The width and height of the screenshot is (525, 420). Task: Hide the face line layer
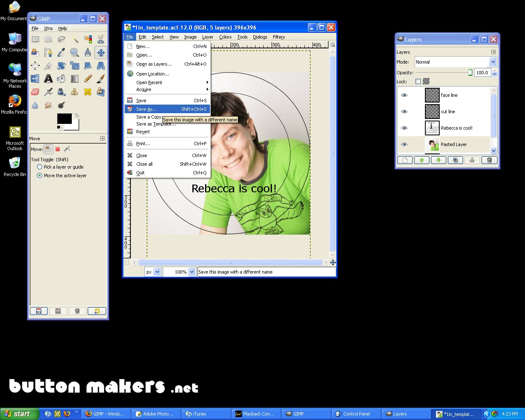coord(404,95)
